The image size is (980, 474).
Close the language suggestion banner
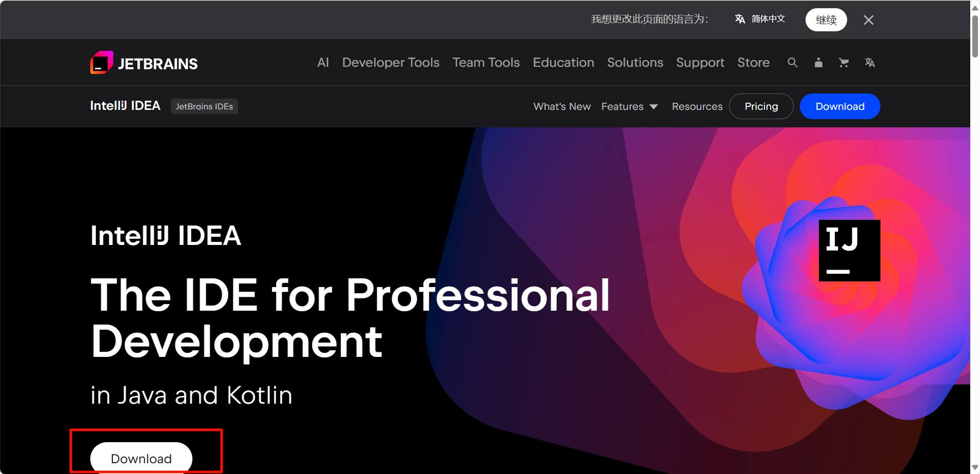point(868,20)
